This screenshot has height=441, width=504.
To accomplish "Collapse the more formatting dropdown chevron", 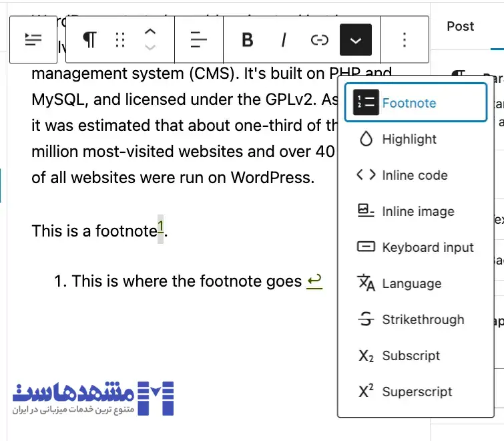I will click(356, 40).
